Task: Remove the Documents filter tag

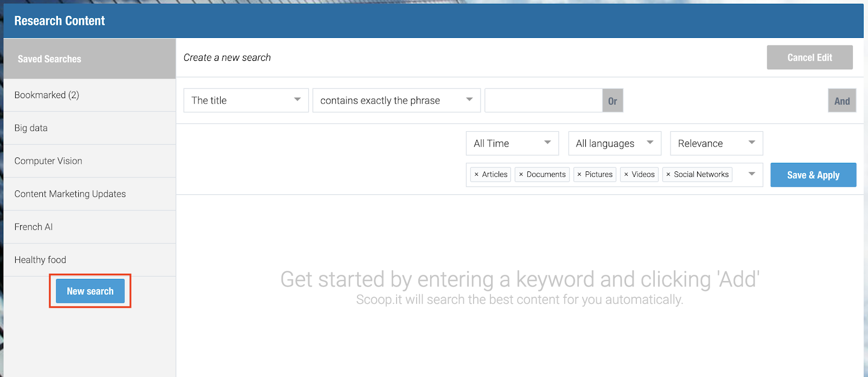Action: pos(521,175)
